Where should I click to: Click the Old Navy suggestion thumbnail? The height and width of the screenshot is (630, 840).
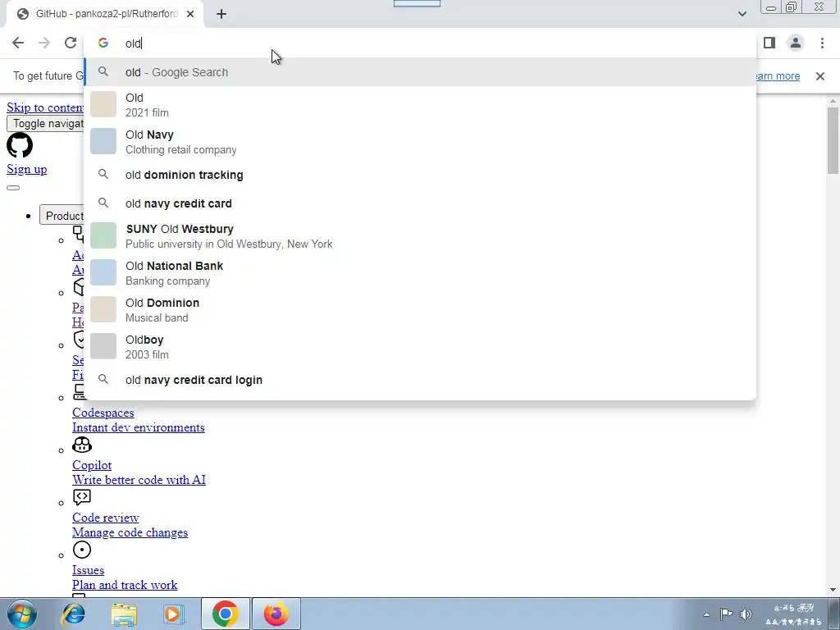pos(103,141)
